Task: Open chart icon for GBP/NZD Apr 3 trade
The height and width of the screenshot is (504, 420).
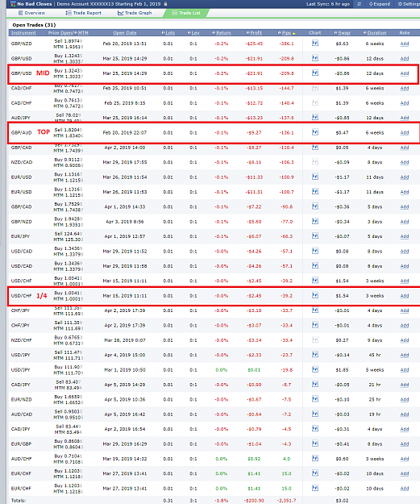Action: 315,221
